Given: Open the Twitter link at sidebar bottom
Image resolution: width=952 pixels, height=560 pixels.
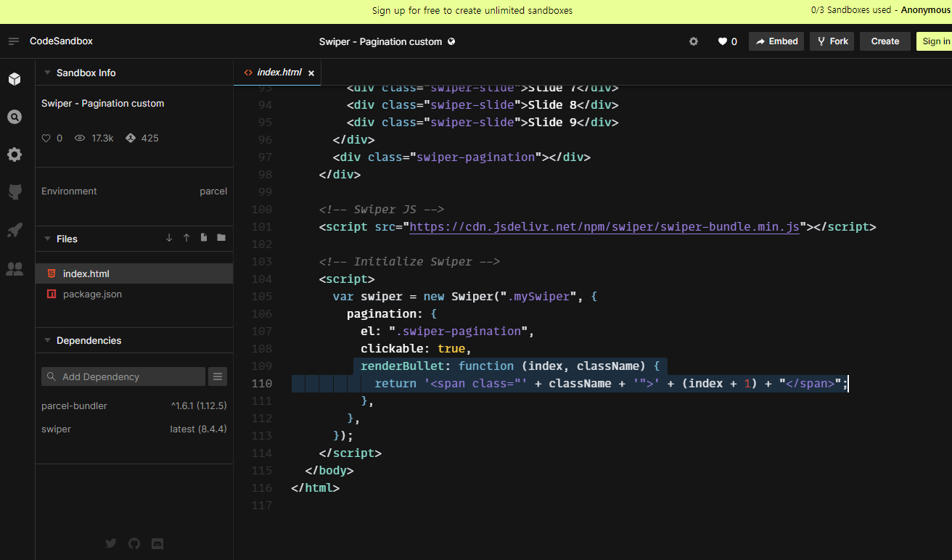Looking at the screenshot, I should [110, 543].
